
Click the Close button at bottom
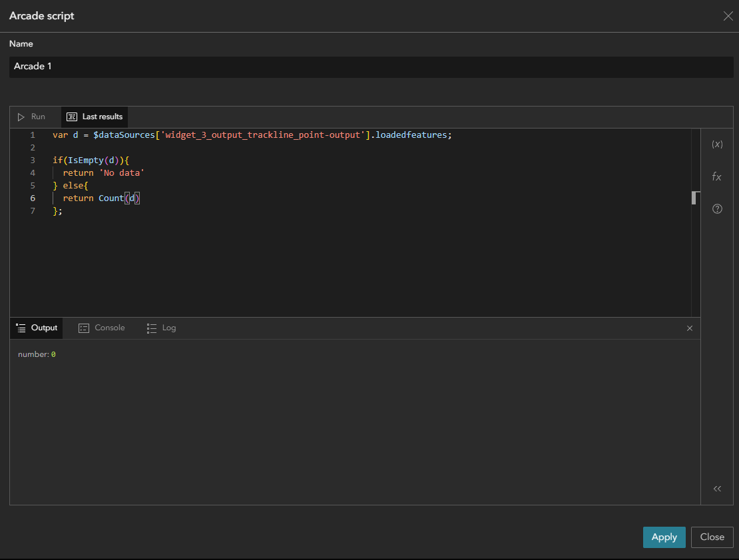coord(712,537)
